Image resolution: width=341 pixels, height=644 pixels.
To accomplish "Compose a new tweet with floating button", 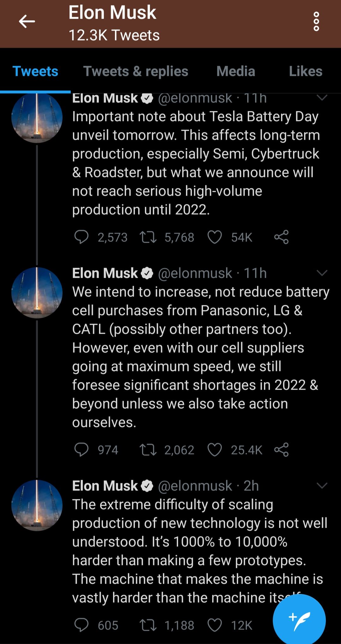I will pyautogui.click(x=299, y=620).
